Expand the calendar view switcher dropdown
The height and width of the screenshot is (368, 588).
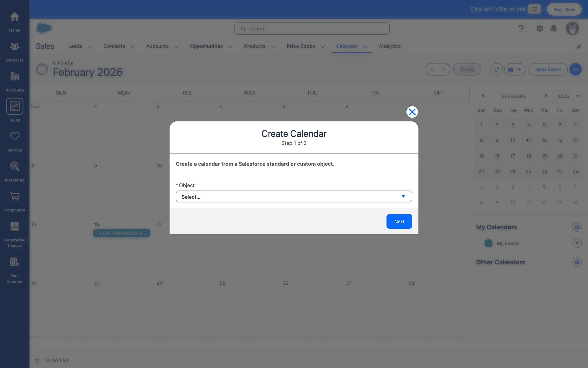click(514, 70)
